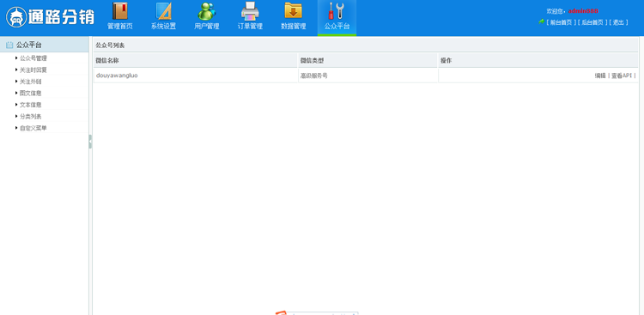Click 查看API link in row
Image resolution: width=644 pixels, height=315 pixels.
(622, 76)
